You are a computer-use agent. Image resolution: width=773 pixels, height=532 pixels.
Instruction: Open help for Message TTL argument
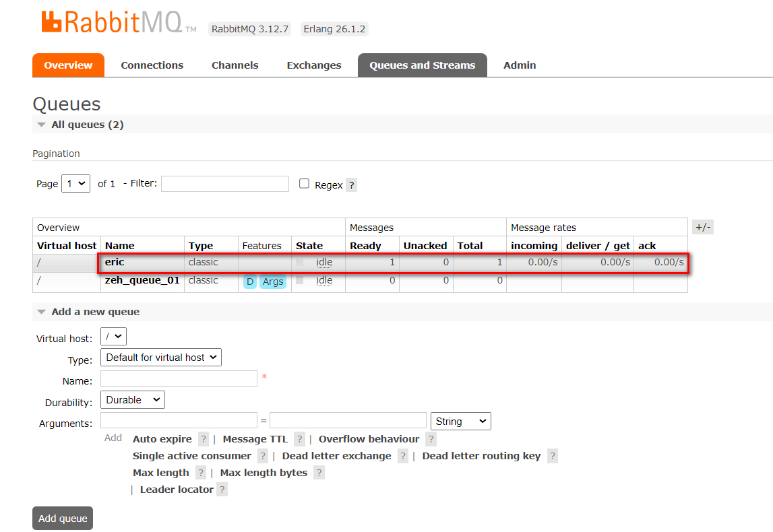pyautogui.click(x=299, y=439)
